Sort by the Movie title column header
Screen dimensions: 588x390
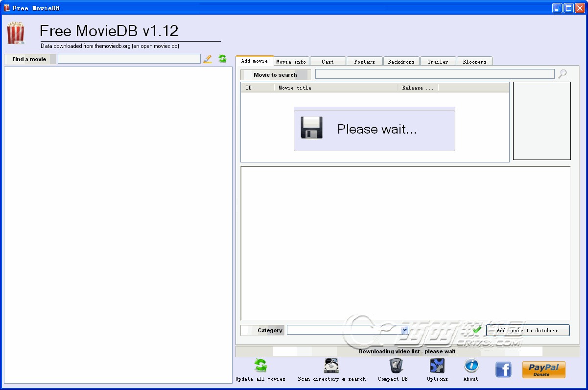336,88
